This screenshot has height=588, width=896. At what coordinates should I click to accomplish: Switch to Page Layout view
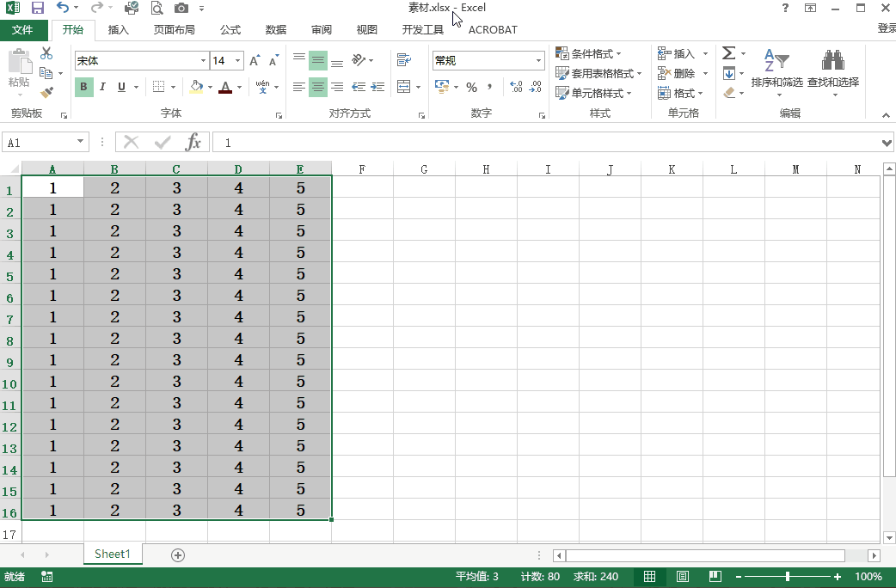point(682,577)
